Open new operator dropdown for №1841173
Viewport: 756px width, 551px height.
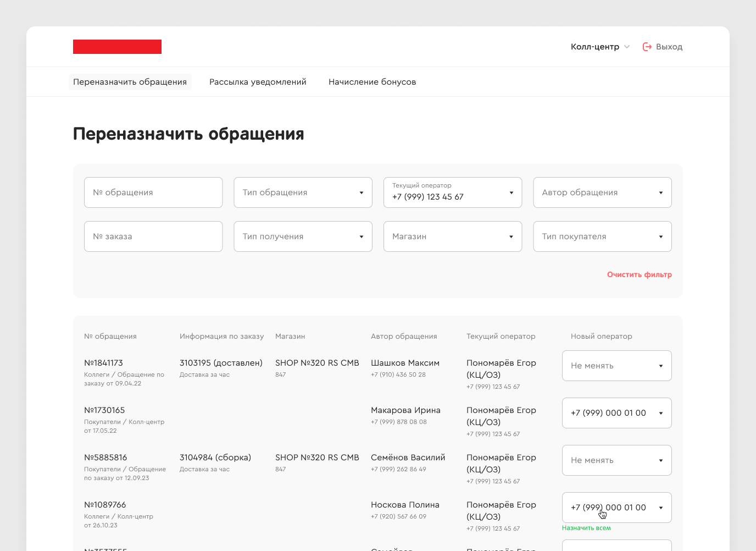(x=616, y=366)
